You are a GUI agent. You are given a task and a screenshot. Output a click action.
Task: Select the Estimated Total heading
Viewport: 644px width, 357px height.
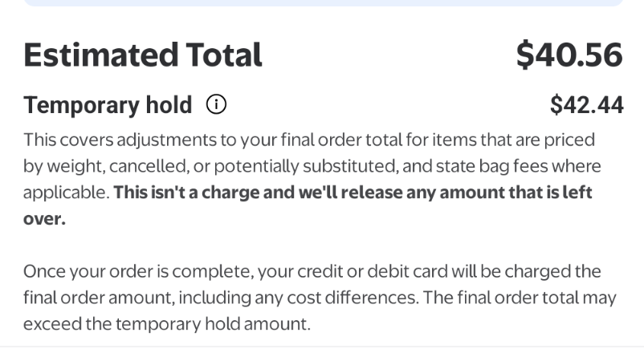coord(143,55)
